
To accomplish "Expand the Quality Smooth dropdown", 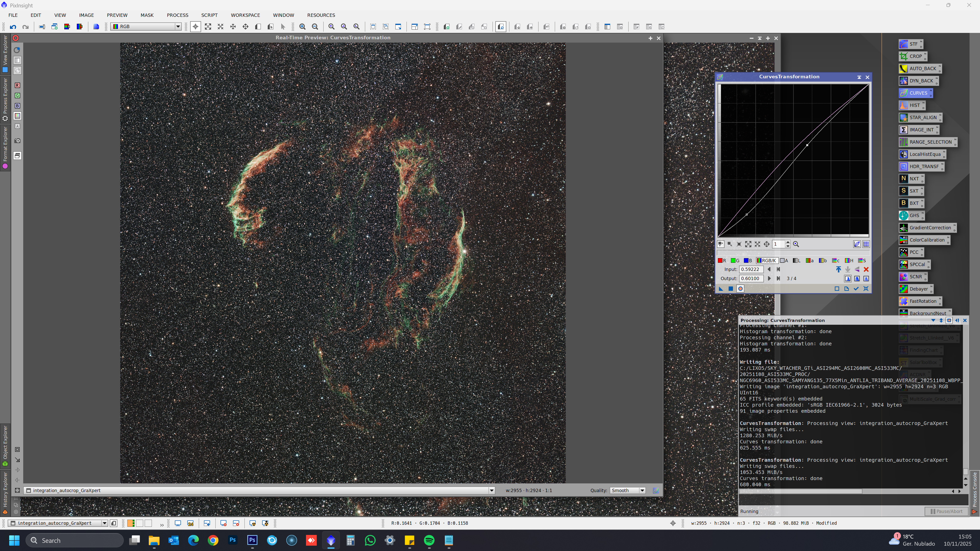I will (642, 490).
